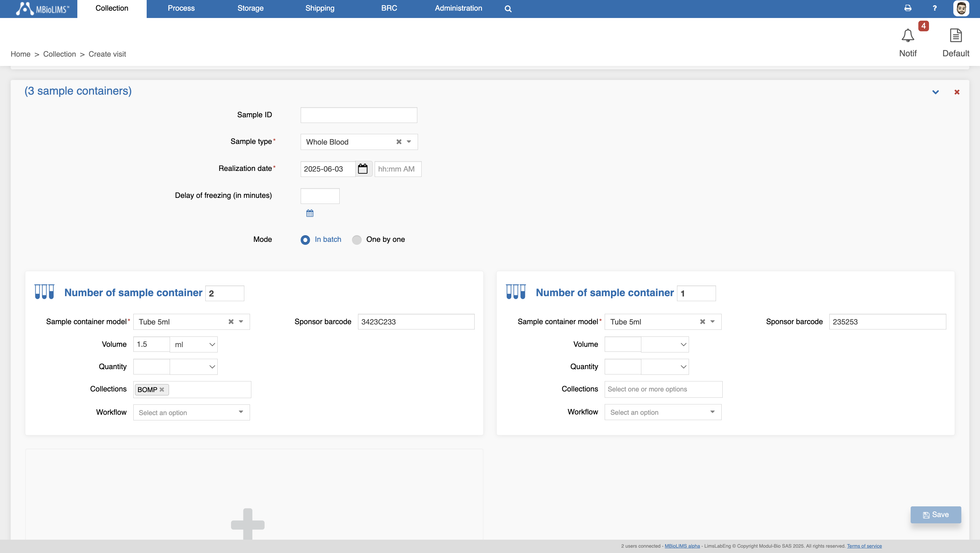Open the ml volume unit dropdown
This screenshot has height=553, width=980.
point(194,344)
